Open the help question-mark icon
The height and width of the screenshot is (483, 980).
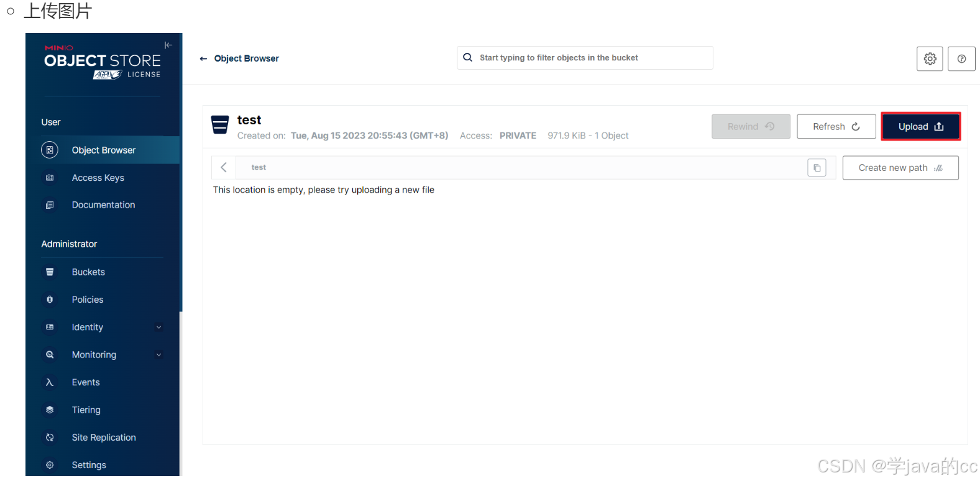(x=961, y=58)
